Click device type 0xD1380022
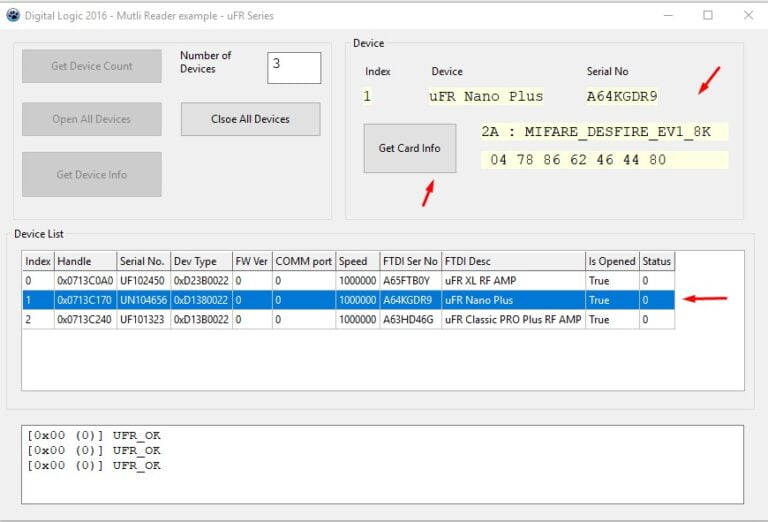 tap(201, 300)
